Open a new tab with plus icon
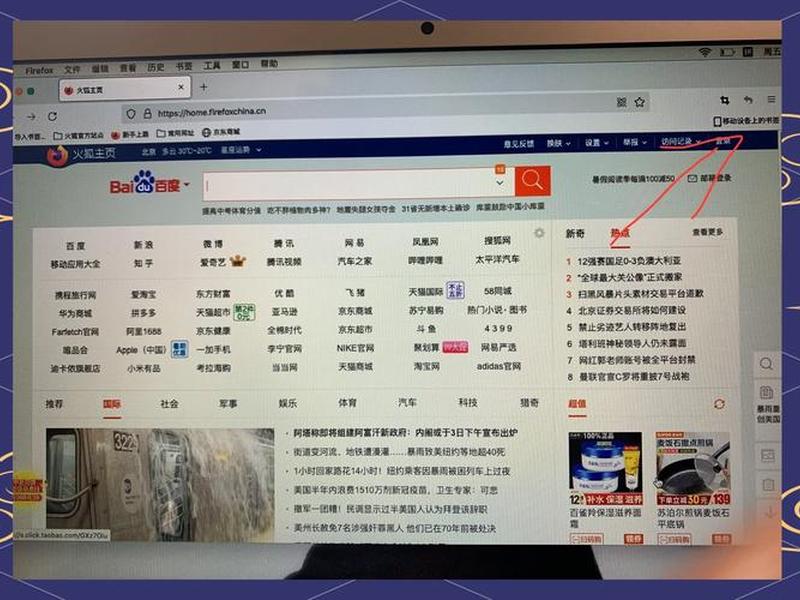 pyautogui.click(x=204, y=87)
